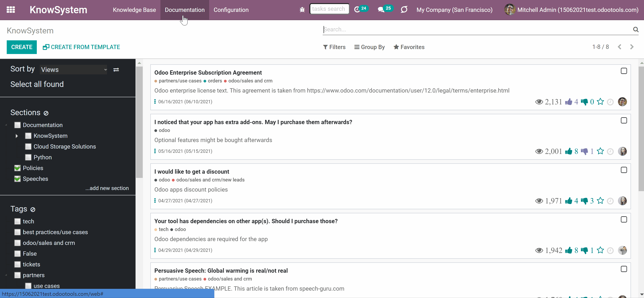Viewport: 644px width, 298px height.
Task: Open the activity clock on Enterprise Subscription Agreement
Action: pos(610,102)
